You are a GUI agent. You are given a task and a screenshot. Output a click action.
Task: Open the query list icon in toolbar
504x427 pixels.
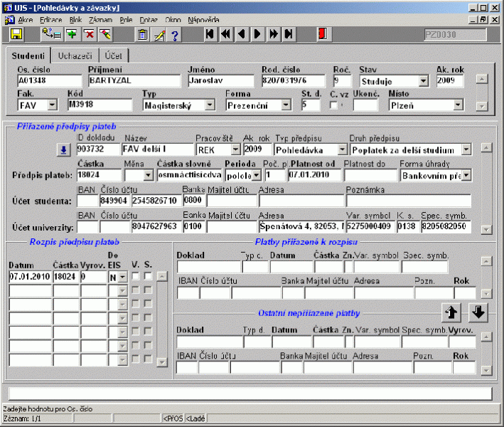point(53,34)
